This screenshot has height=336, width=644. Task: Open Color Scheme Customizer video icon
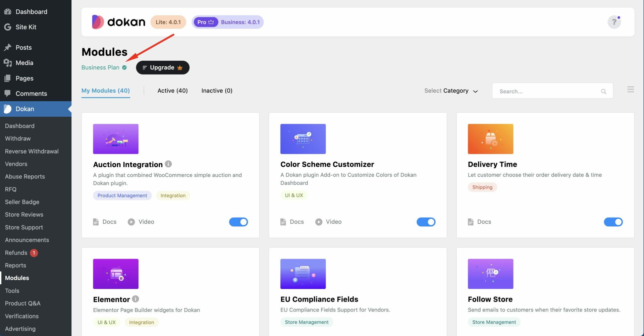[x=319, y=222]
